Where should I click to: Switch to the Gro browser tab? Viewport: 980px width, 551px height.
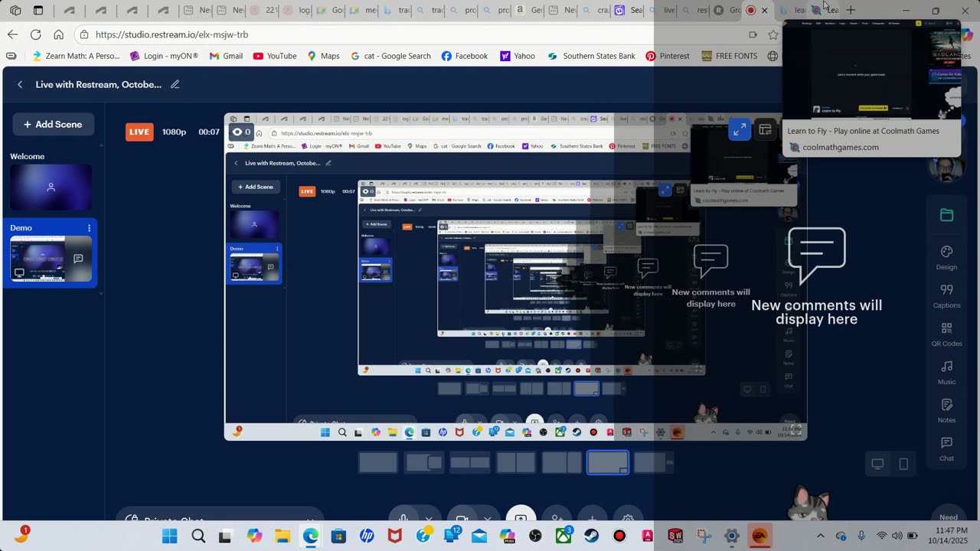(727, 10)
